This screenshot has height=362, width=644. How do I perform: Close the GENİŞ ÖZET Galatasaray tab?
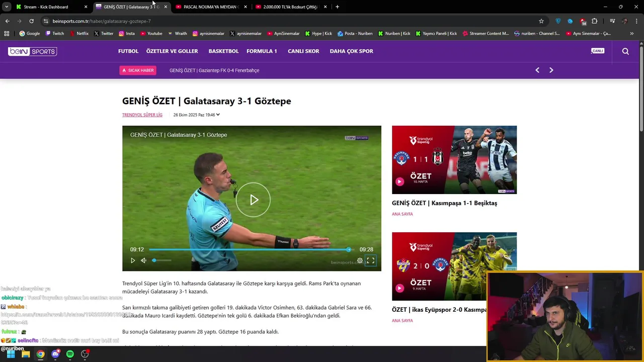pos(166,7)
